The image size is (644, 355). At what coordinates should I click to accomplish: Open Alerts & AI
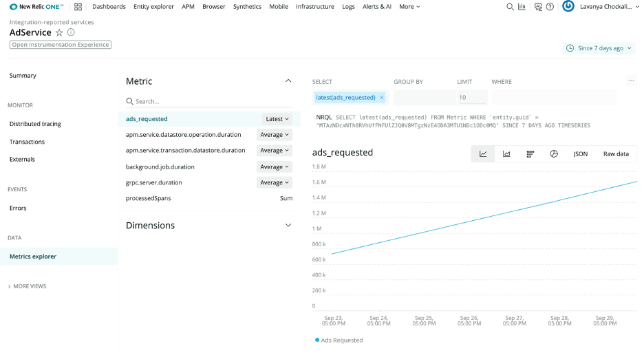[376, 7]
